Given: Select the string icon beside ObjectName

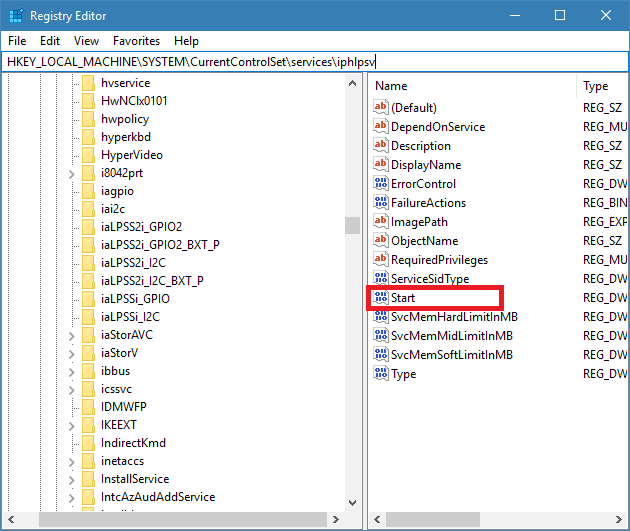Looking at the screenshot, I should pyautogui.click(x=380, y=240).
